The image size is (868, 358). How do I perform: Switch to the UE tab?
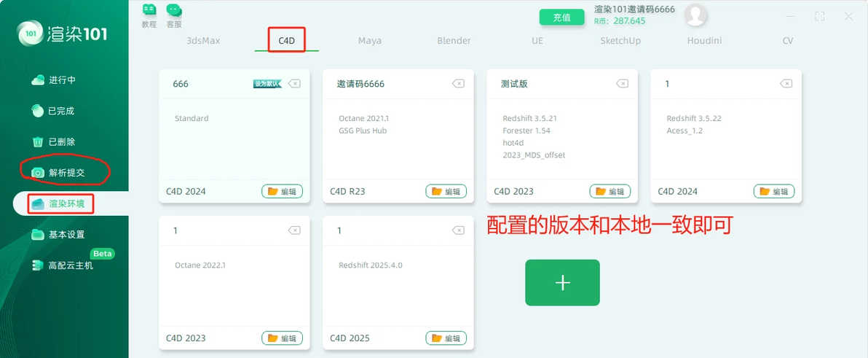click(x=537, y=40)
